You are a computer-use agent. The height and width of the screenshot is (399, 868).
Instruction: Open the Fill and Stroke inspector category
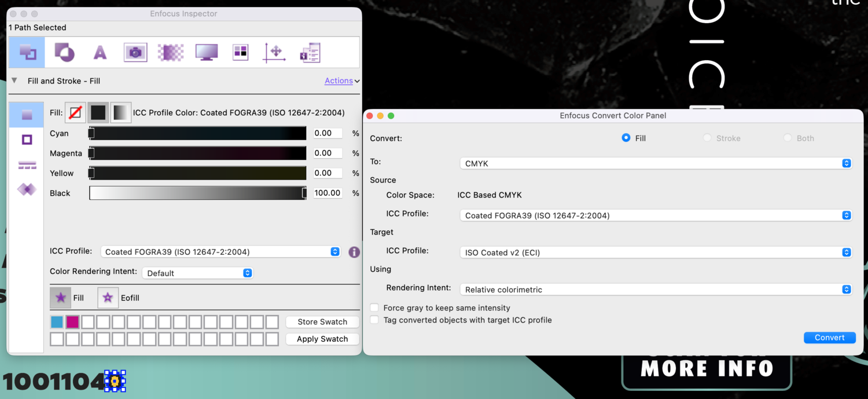click(x=27, y=53)
